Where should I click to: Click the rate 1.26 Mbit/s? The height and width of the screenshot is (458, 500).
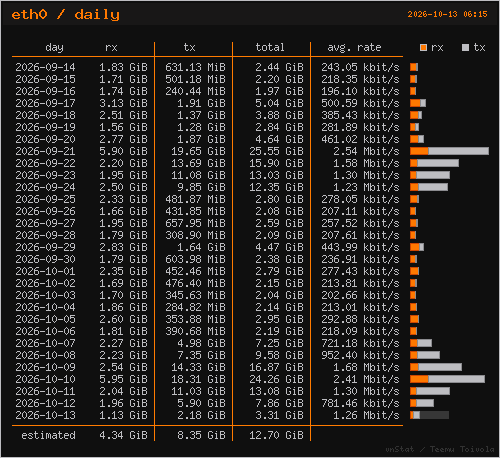coord(366,415)
